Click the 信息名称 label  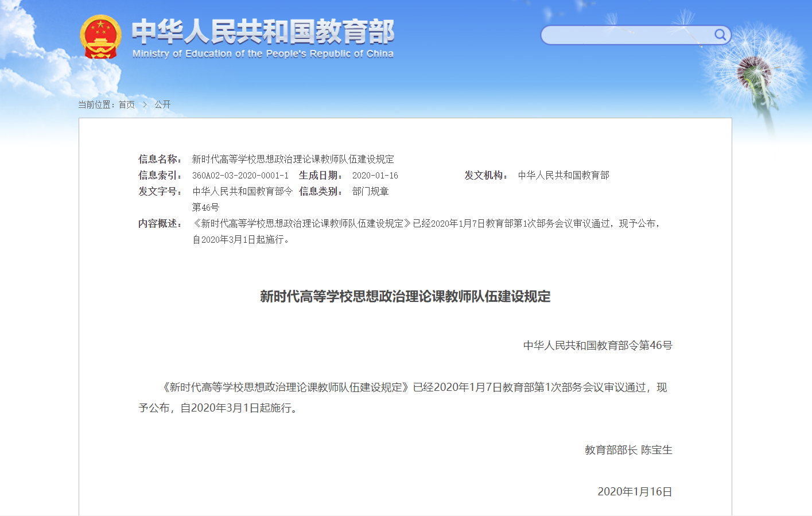pyautogui.click(x=160, y=159)
